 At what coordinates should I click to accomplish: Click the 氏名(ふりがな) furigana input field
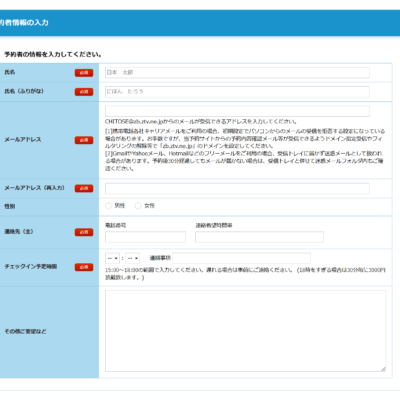click(237, 92)
